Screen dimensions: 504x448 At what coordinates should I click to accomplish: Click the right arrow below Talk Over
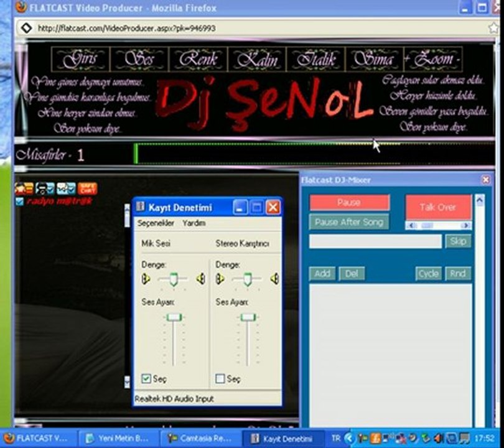465,226
